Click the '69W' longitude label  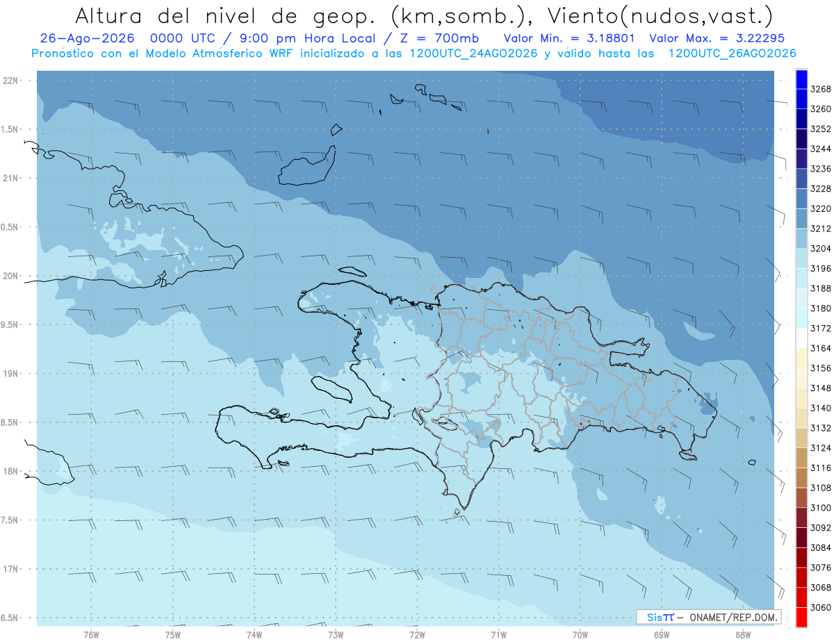tap(662, 635)
